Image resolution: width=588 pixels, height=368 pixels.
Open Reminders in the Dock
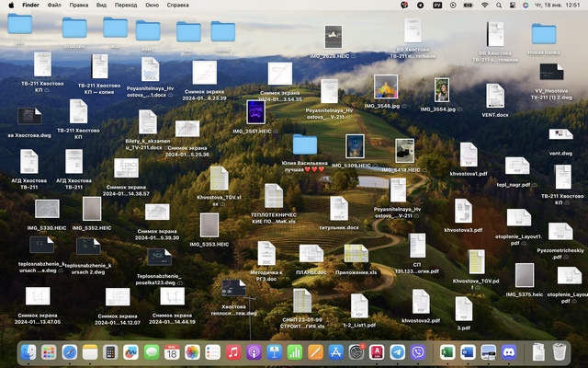coord(212,352)
